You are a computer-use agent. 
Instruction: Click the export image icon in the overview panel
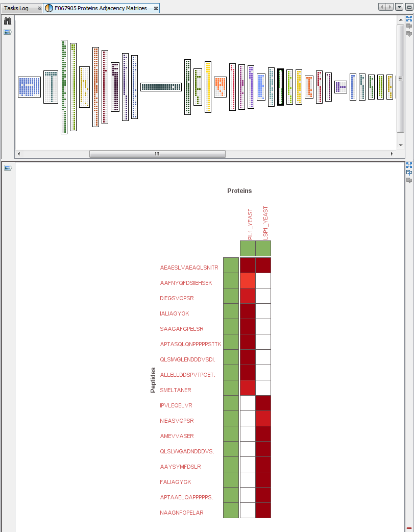tap(7, 32)
